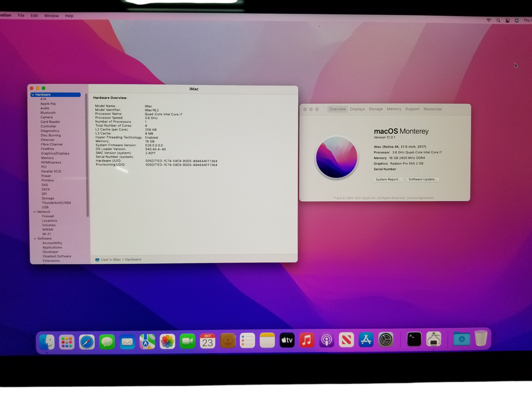Open App Store from Dock
This screenshot has height=399, width=532.
tap(366, 340)
